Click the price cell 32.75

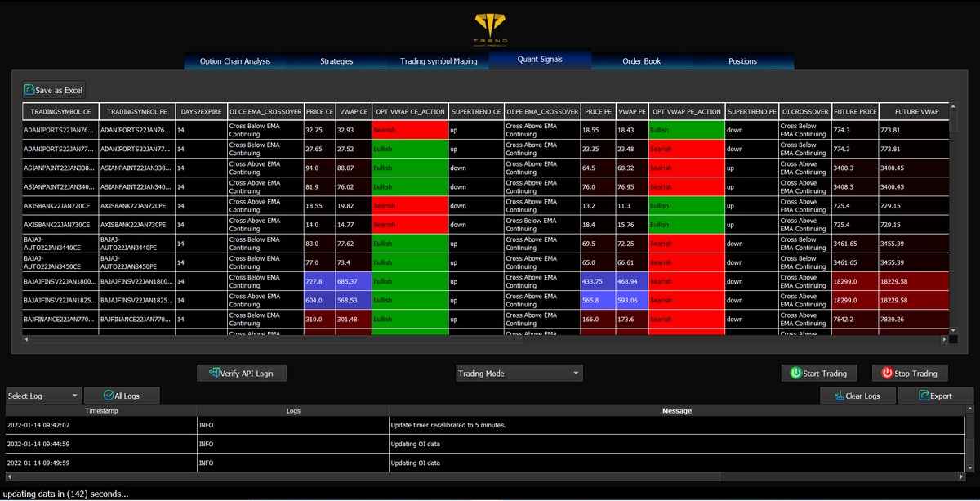point(318,129)
